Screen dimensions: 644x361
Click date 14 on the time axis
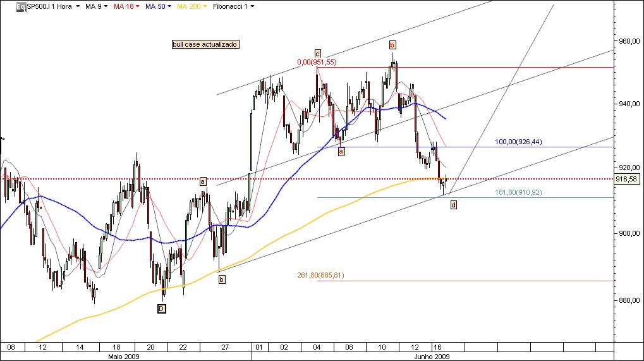tap(80, 347)
